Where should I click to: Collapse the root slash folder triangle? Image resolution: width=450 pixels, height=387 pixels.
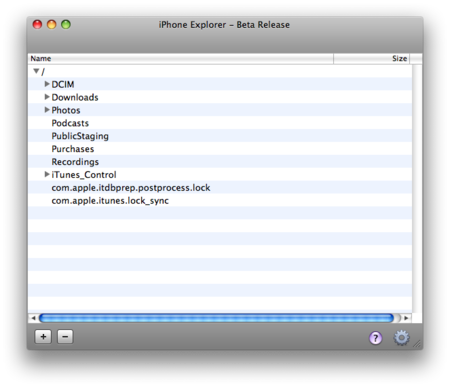pyautogui.click(x=36, y=71)
